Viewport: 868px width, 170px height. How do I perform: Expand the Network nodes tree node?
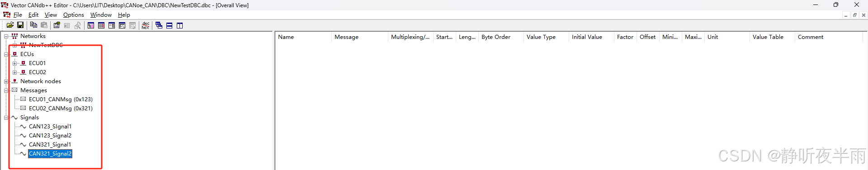point(6,81)
